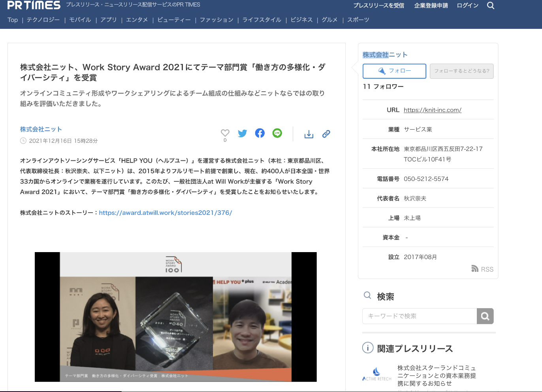Click 株式会社ニット heading in sidebar
This screenshot has height=392, width=542.
pyautogui.click(x=385, y=55)
